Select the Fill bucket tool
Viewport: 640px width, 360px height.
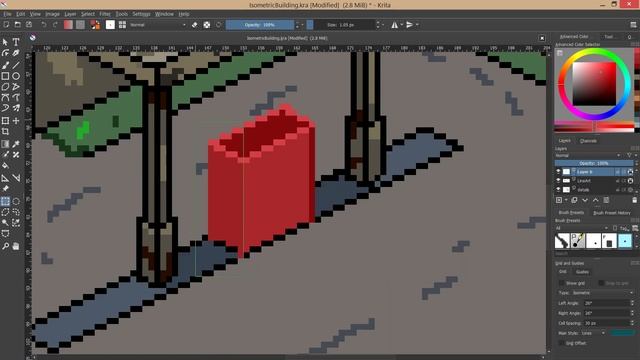(x=5, y=166)
